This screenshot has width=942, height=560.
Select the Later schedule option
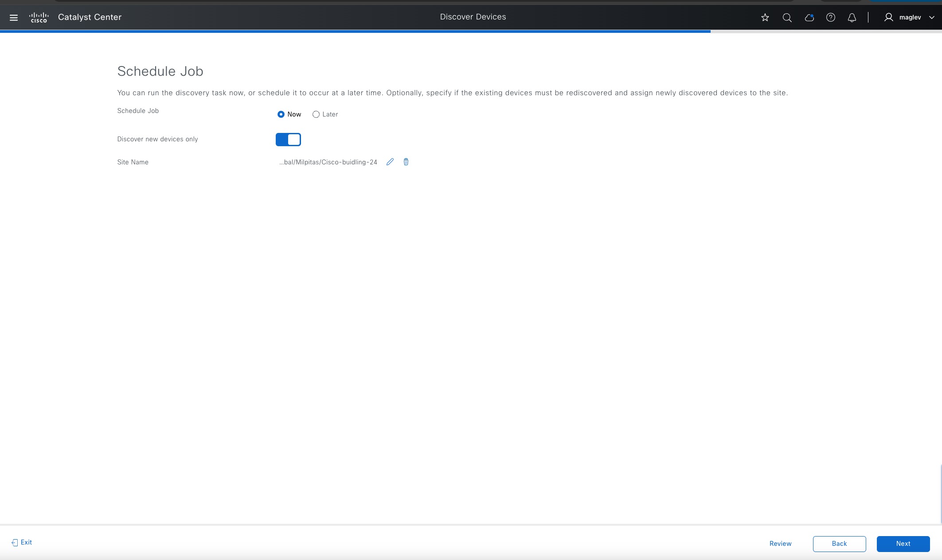click(316, 114)
